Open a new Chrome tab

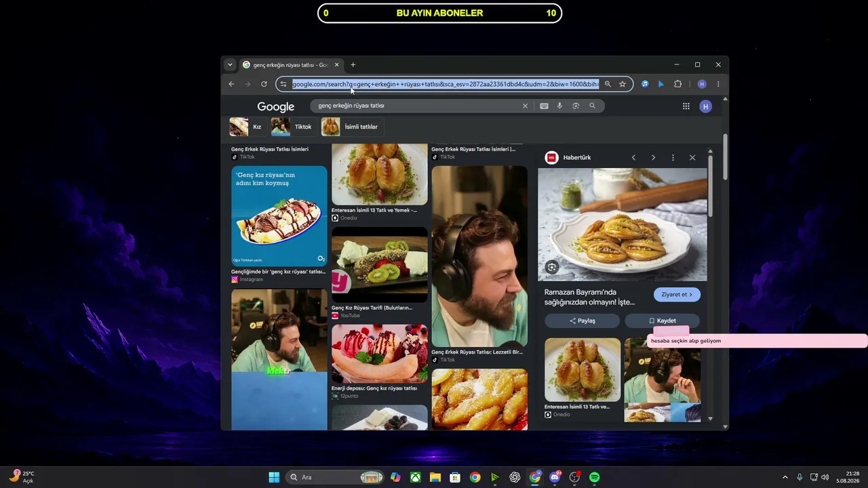353,65
